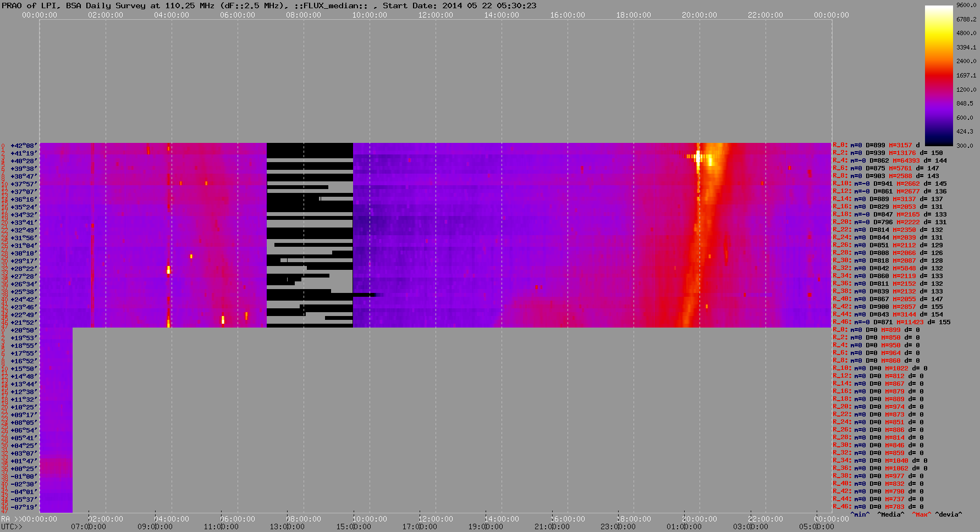Click the +40°28' declination label
980x532 pixels.
click(x=24, y=161)
